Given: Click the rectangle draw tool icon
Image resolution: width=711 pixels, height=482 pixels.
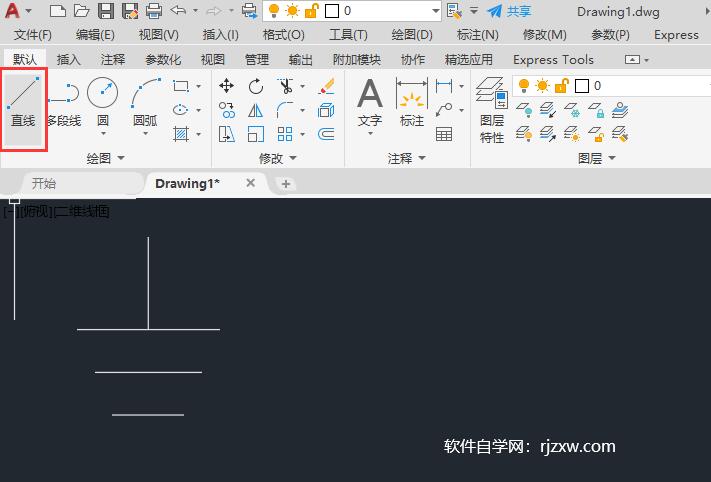Looking at the screenshot, I should (x=181, y=86).
